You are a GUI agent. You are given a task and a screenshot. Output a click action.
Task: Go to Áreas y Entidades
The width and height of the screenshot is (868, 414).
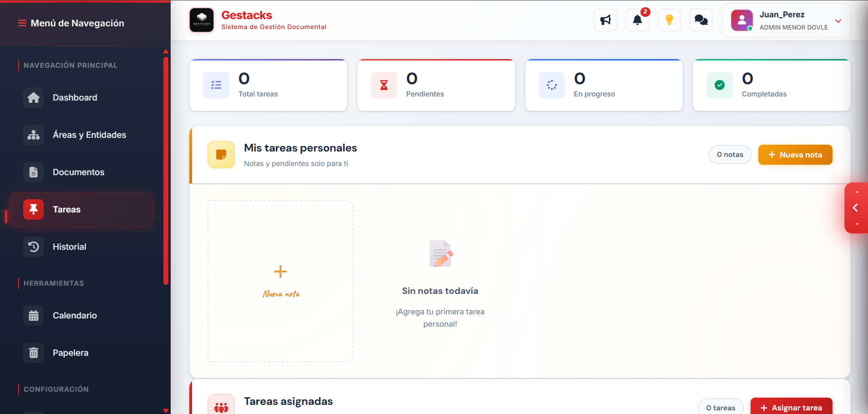(x=81, y=135)
